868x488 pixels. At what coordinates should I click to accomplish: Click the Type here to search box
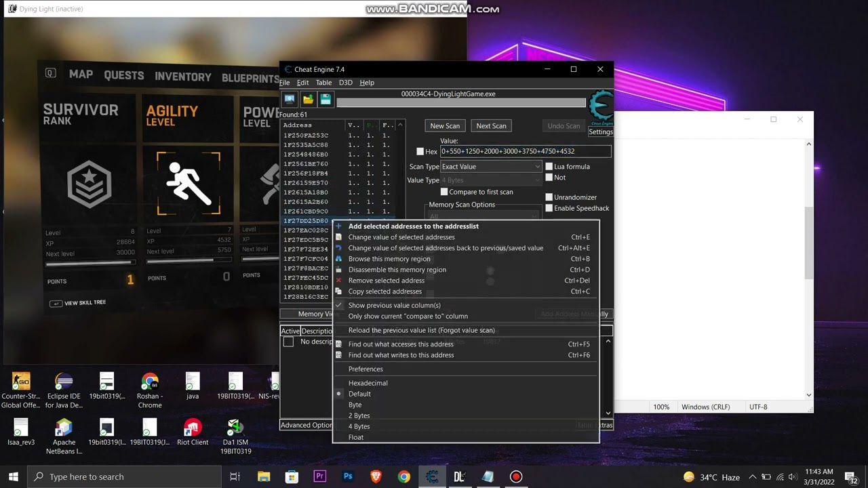pyautogui.click(x=125, y=476)
